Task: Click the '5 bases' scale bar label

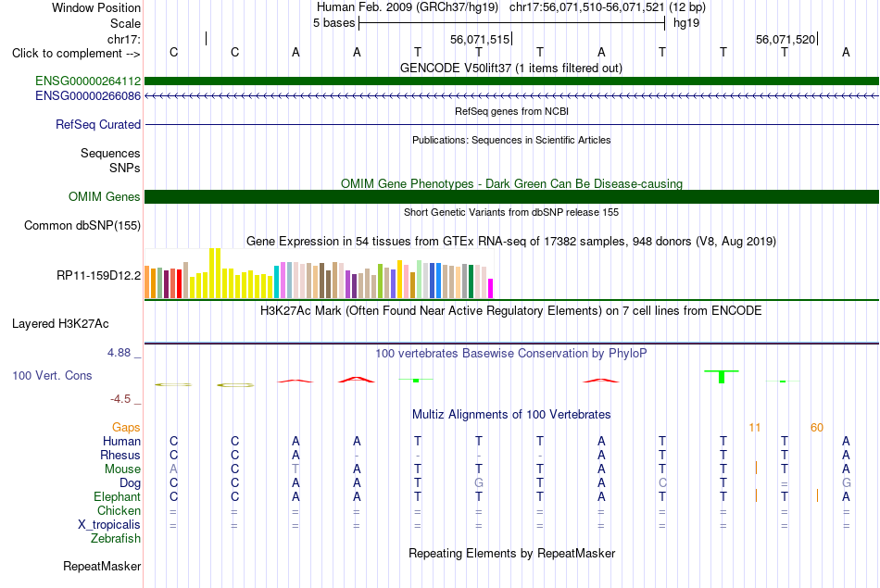Action: 333,23
